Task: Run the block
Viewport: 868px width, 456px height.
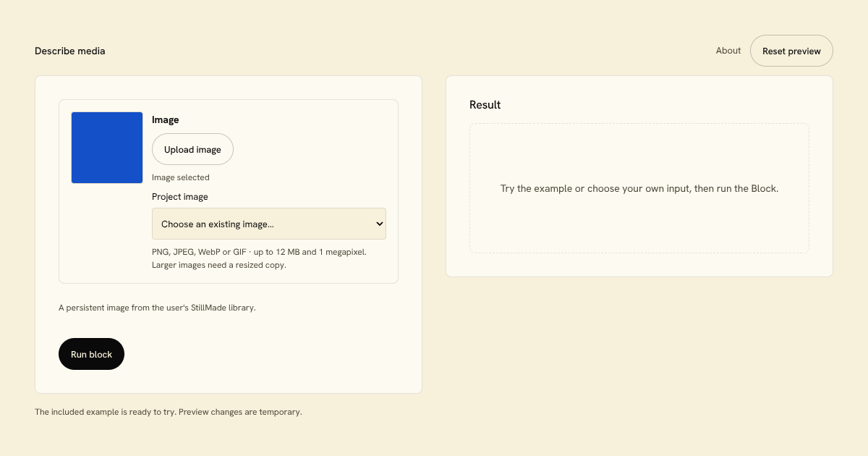Action: 91,354
